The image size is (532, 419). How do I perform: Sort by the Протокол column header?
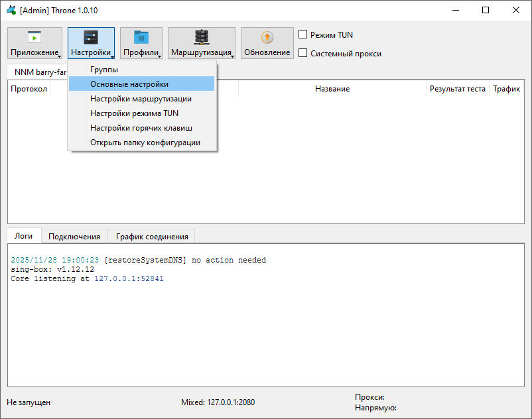(29, 89)
